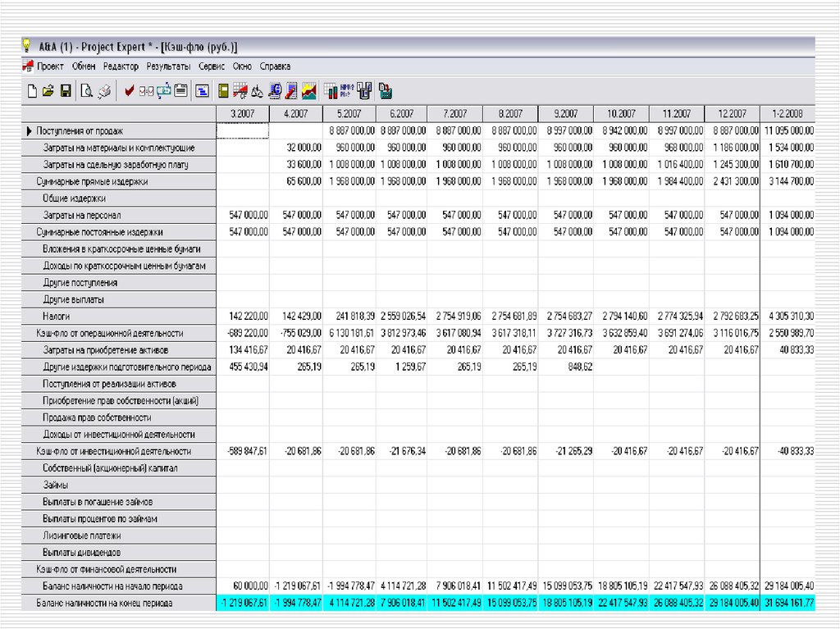Open the Cash-Flow report via the CF icon
The image size is (840, 629).
coord(240,91)
